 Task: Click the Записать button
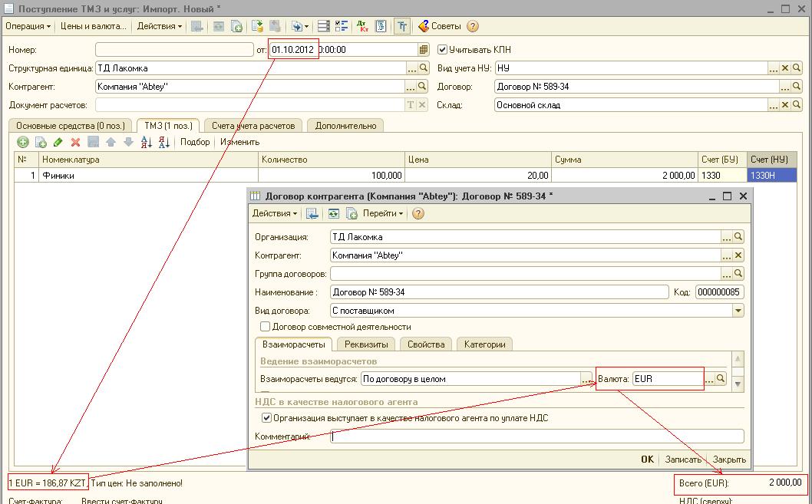[x=683, y=460]
